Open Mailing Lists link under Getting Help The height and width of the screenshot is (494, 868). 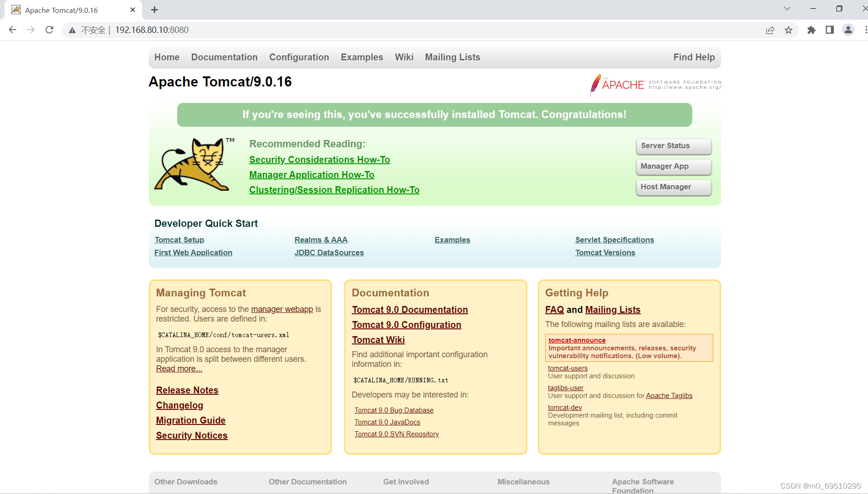[613, 310]
